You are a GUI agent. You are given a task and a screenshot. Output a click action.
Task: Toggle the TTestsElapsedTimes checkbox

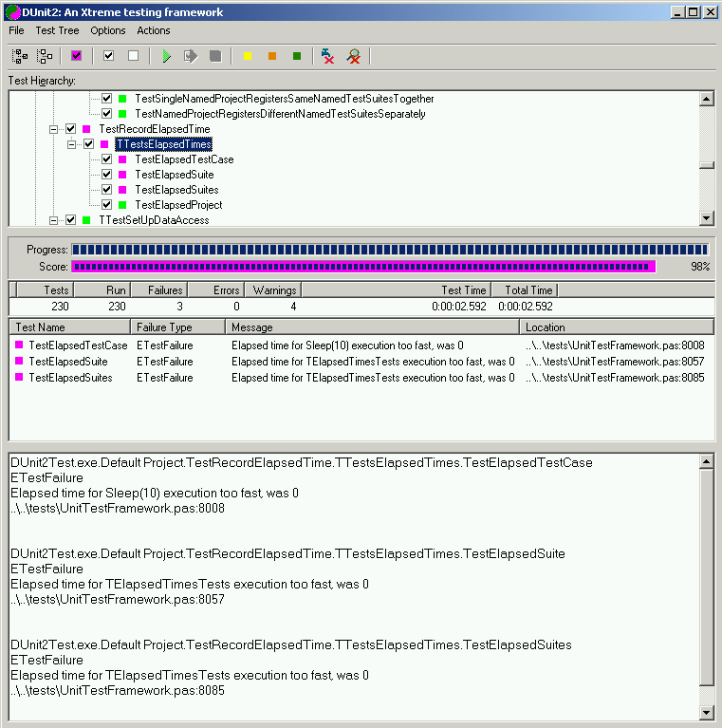(x=88, y=144)
